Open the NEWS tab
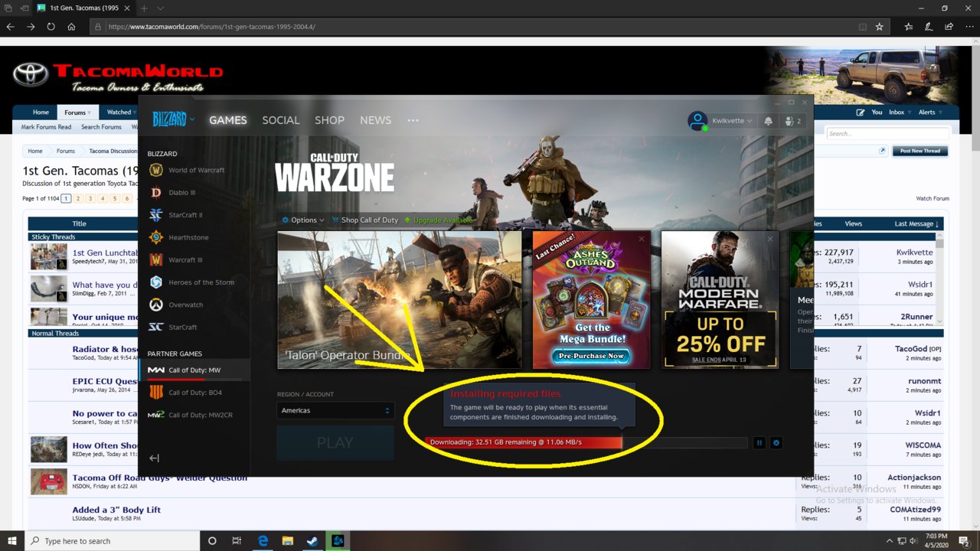Viewport: 980px width, 551px height. pos(375,120)
